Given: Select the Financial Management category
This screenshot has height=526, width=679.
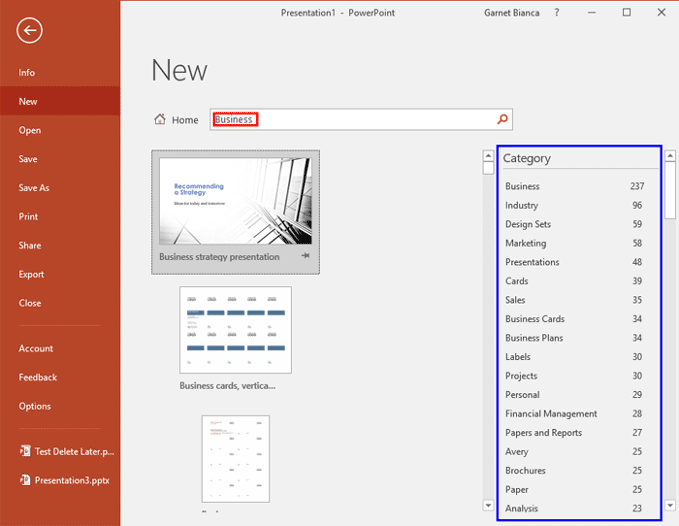Looking at the screenshot, I should click(x=551, y=414).
